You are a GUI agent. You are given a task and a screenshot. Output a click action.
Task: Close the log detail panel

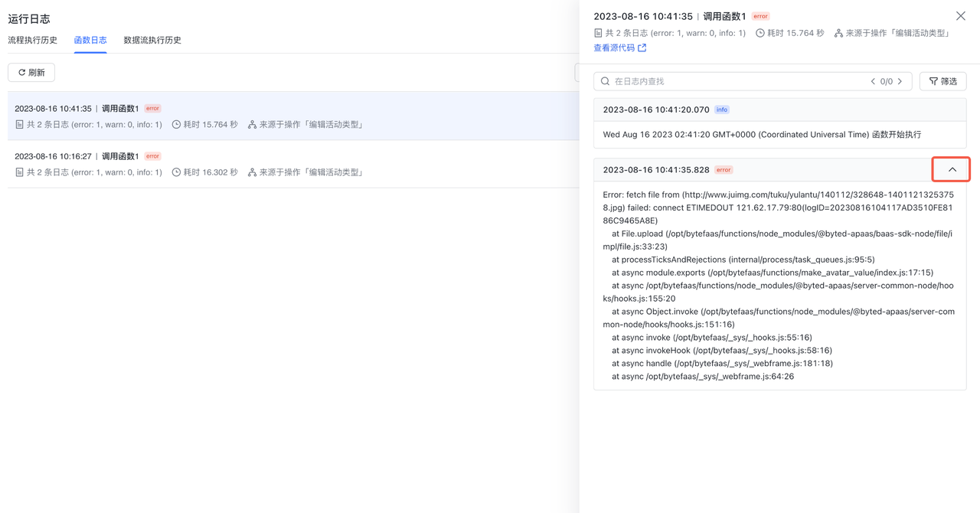point(961,15)
